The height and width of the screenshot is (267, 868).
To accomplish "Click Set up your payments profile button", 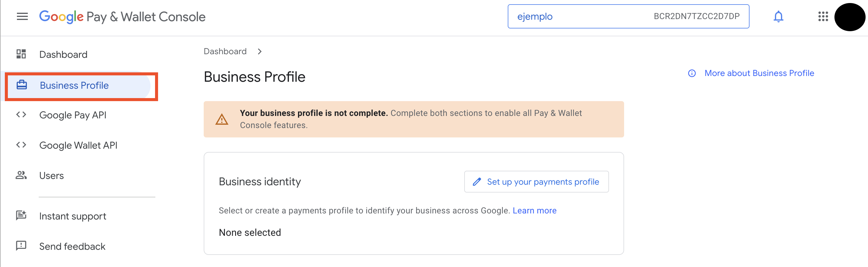I will point(536,182).
